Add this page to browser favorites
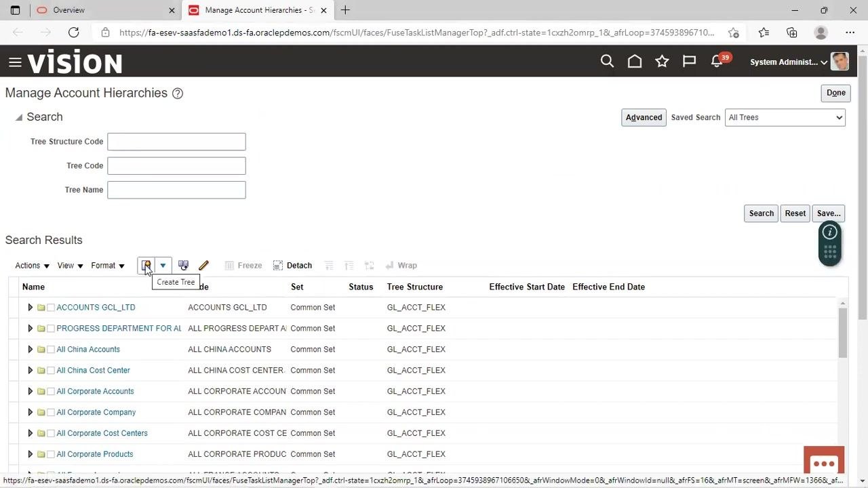Screen dimensions: 868x488 click(733, 33)
